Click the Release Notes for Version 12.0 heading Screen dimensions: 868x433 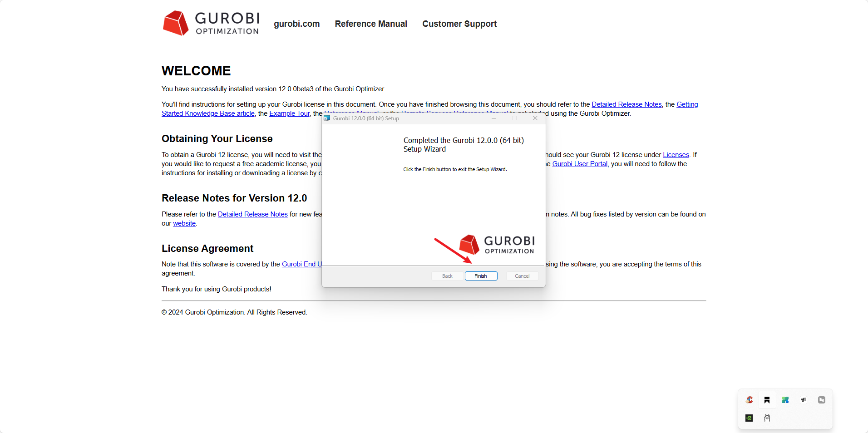click(x=234, y=198)
